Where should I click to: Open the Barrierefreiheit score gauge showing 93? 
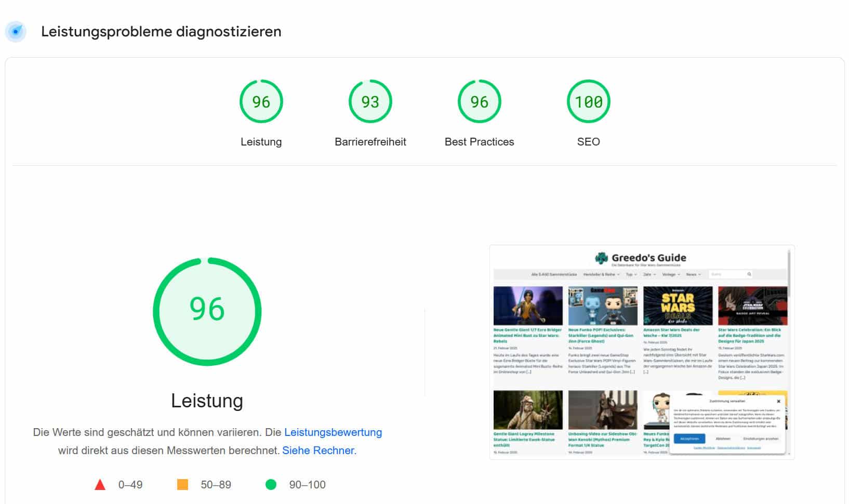tap(370, 102)
